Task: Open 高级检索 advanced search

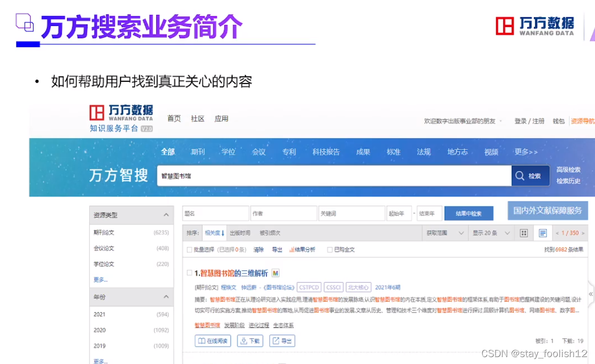Action: click(568, 170)
